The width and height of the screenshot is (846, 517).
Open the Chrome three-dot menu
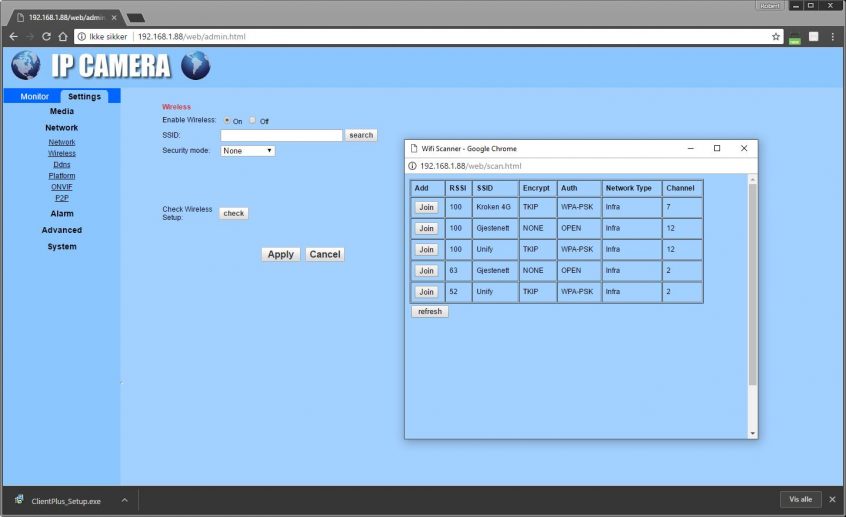click(832, 37)
